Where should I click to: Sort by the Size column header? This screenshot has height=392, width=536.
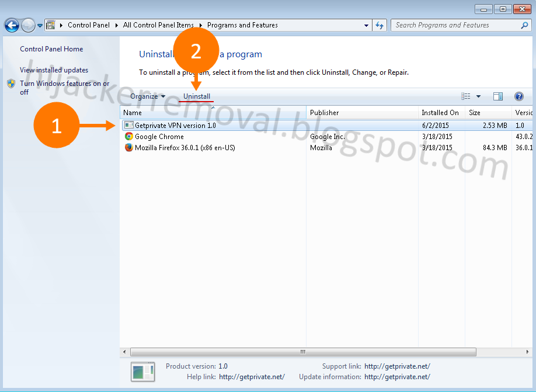[488, 113]
